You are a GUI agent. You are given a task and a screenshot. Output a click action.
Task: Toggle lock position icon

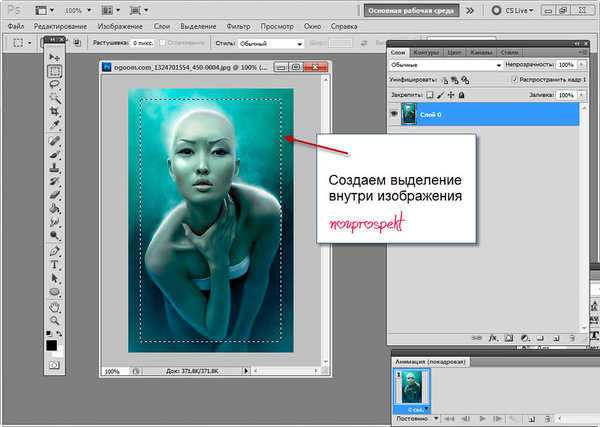click(x=451, y=95)
